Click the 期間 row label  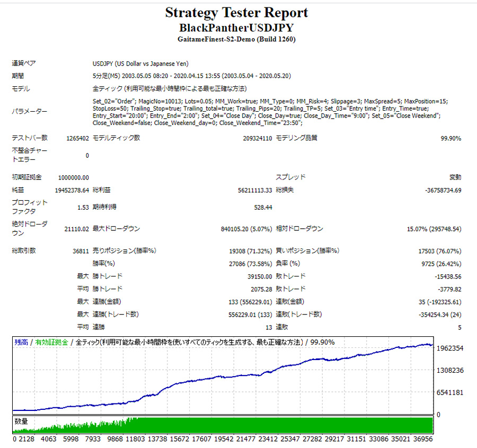[17, 76]
